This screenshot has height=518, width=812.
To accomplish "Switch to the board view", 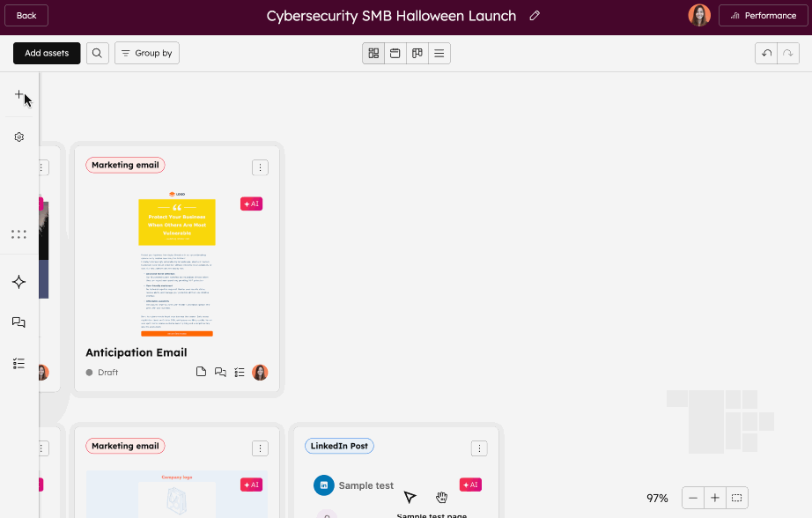I will tap(417, 53).
